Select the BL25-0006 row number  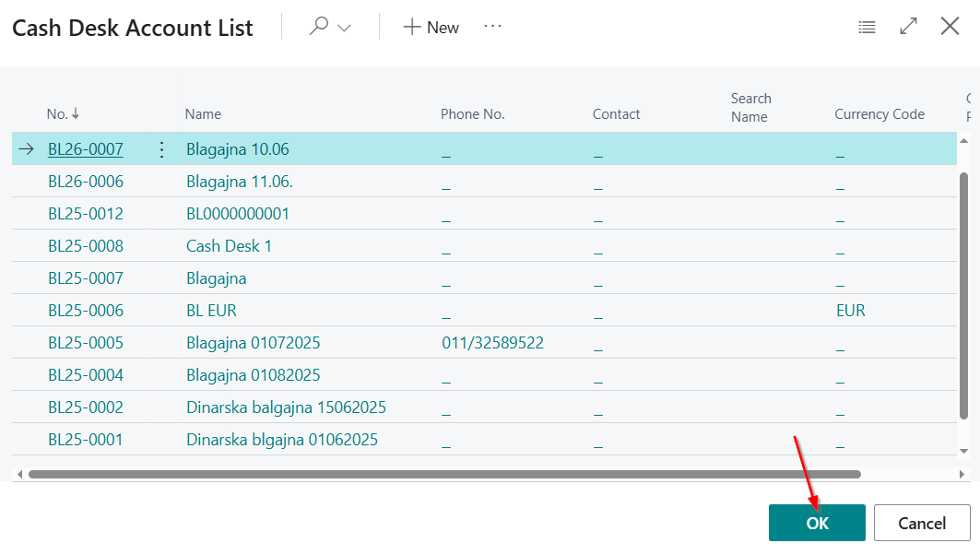click(86, 311)
